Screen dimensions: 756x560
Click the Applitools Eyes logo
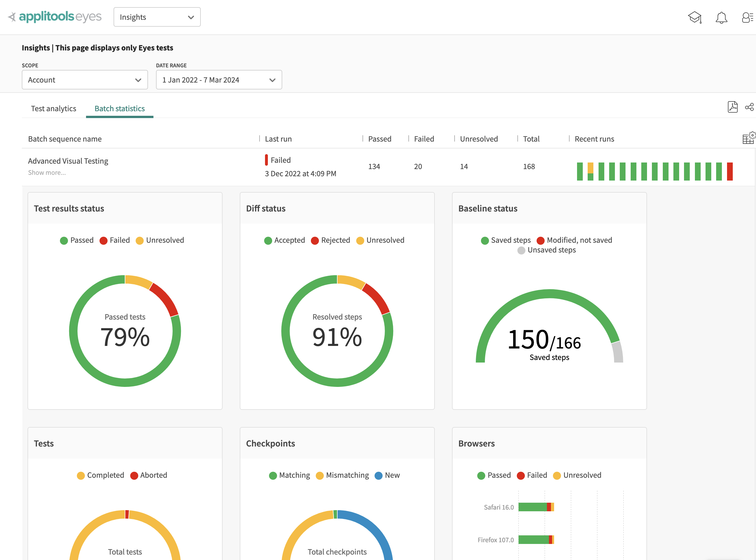tap(54, 17)
